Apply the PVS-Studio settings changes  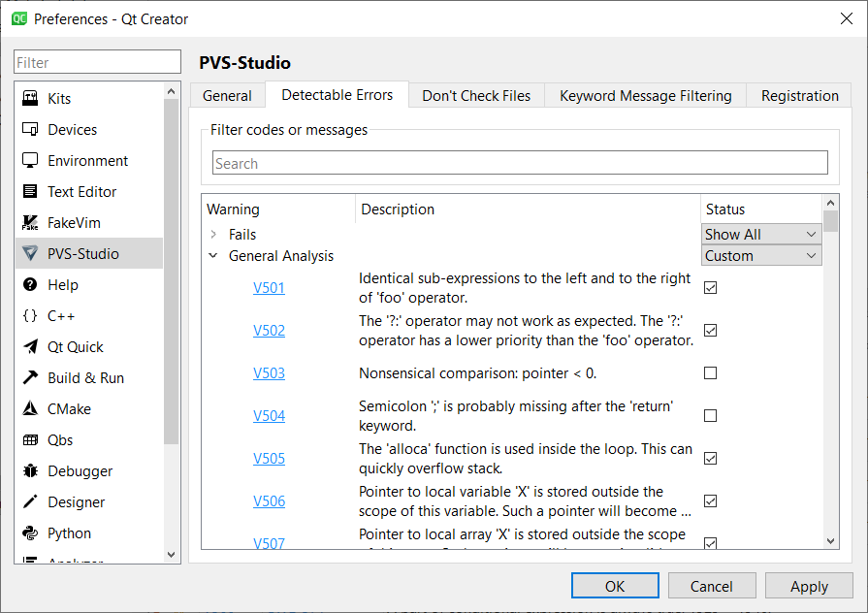(809, 586)
